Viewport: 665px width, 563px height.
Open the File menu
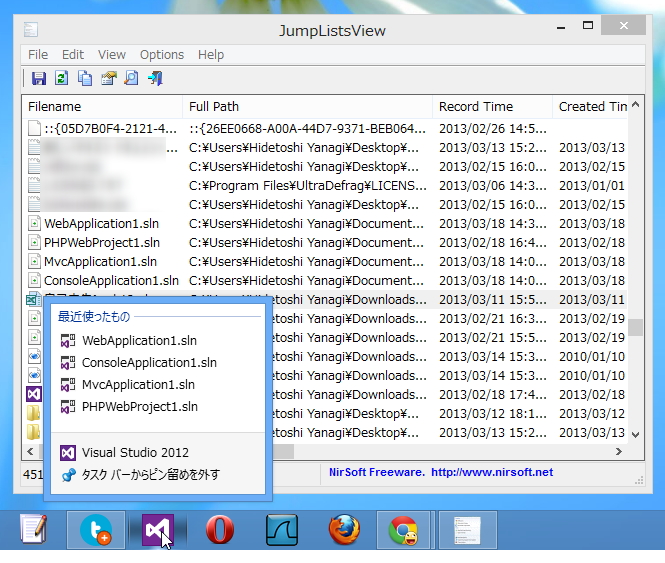pos(38,55)
